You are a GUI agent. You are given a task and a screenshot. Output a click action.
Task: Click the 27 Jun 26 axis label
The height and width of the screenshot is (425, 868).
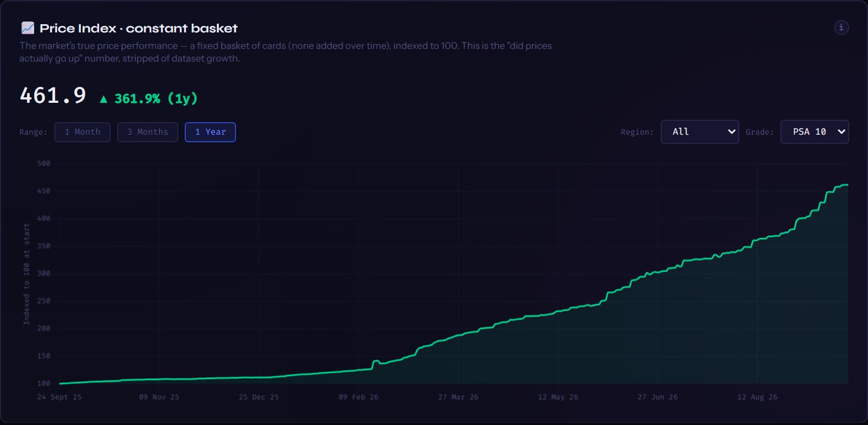pyautogui.click(x=657, y=397)
